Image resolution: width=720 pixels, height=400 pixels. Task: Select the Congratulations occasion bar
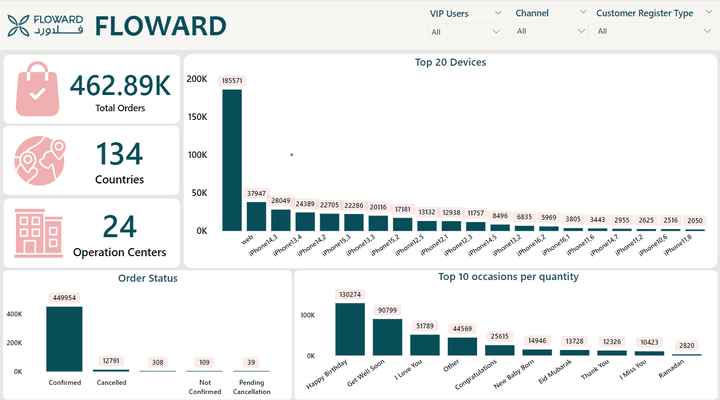pos(500,350)
